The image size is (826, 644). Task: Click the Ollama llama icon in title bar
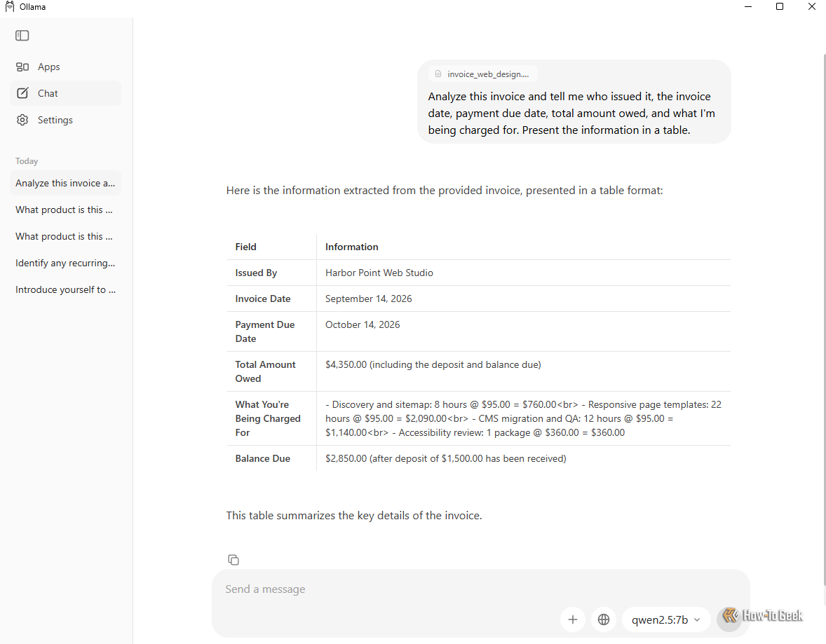click(10, 7)
